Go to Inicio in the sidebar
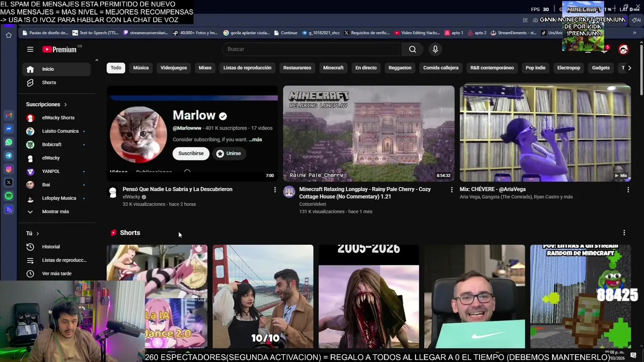644x362 pixels. click(56, 69)
